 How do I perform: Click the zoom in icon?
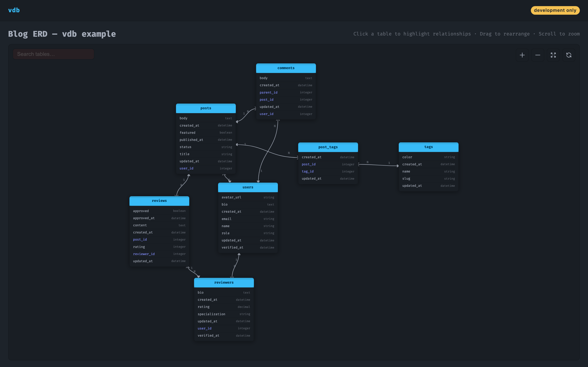tap(522, 55)
